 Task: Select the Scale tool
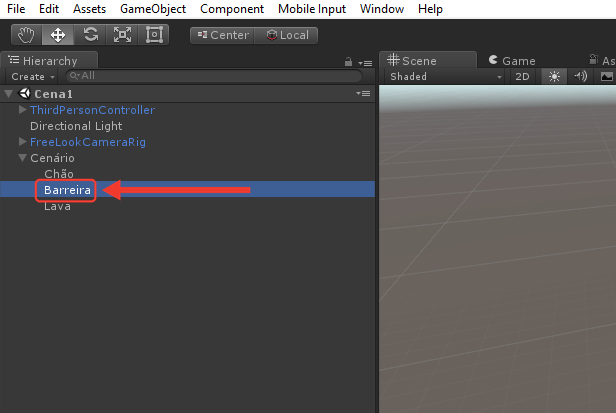click(122, 35)
